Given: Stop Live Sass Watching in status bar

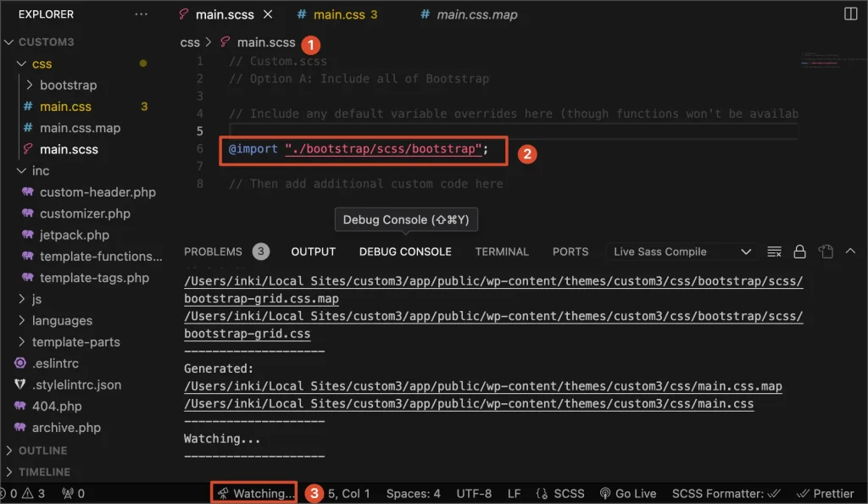Looking at the screenshot, I should click(x=255, y=493).
